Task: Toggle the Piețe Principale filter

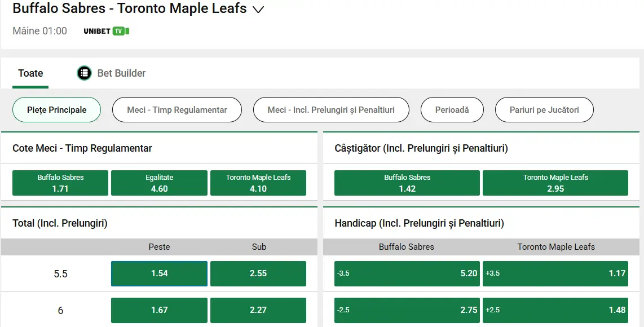Action: coord(56,109)
